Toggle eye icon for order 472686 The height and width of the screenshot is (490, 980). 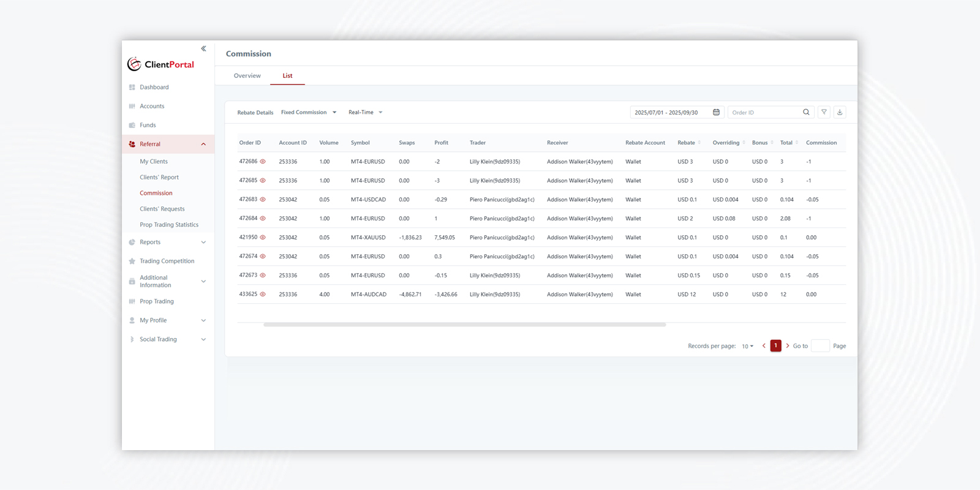[x=263, y=162]
